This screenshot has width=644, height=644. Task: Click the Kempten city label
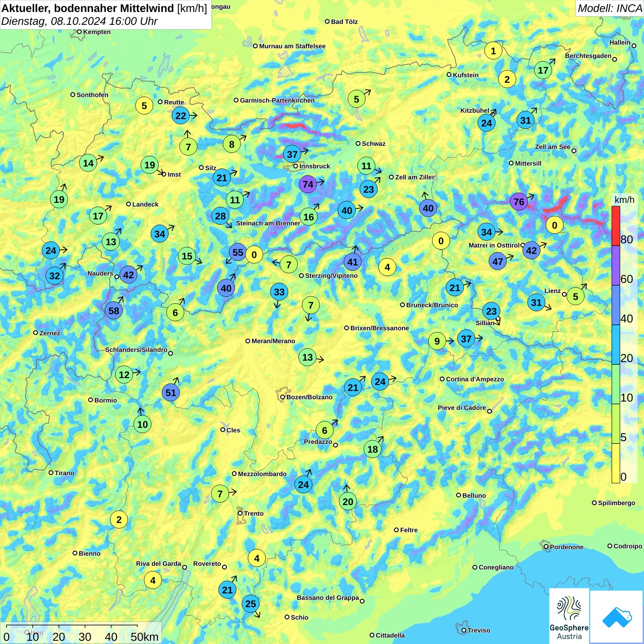97,32
